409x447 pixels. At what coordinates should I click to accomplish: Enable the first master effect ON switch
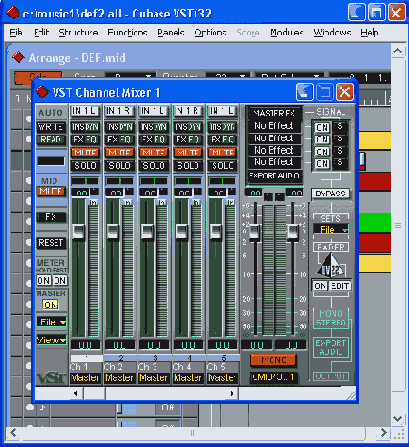pyautogui.click(x=322, y=127)
